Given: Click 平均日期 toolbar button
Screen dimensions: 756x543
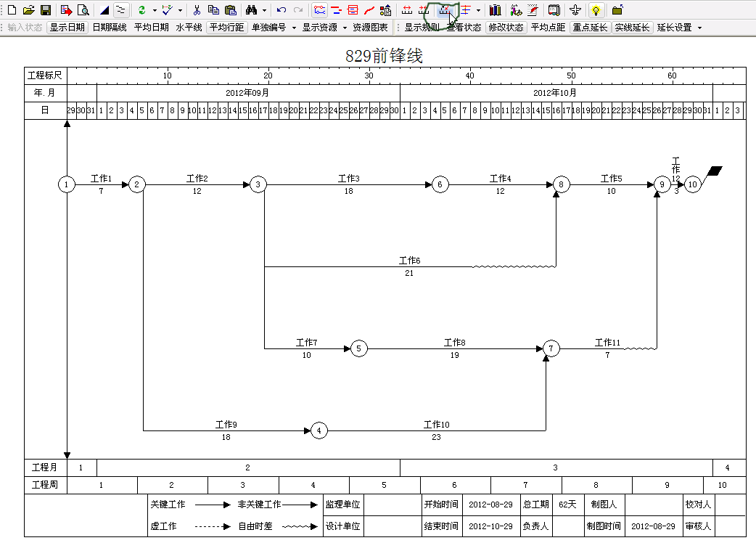Looking at the screenshot, I should tap(152, 28).
